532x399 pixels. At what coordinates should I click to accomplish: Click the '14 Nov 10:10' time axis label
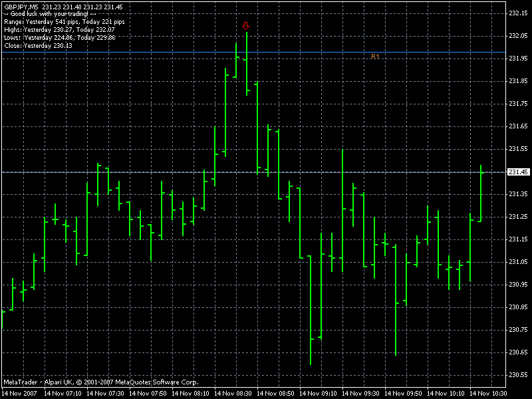click(446, 394)
